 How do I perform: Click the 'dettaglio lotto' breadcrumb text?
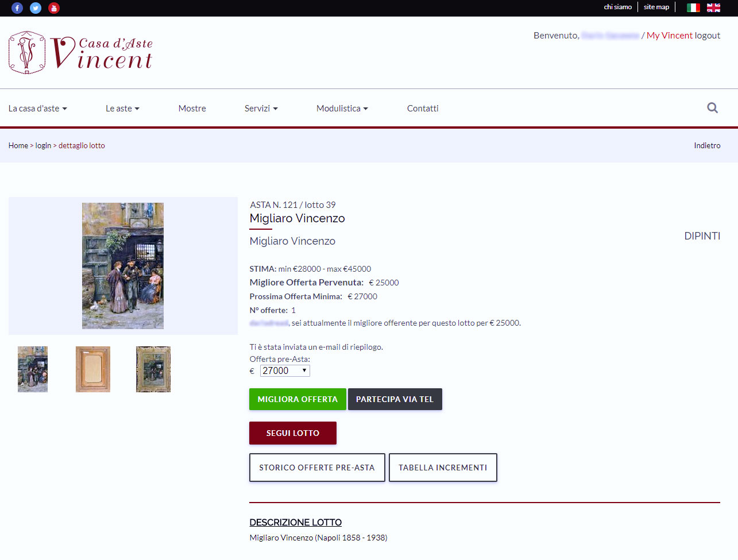coord(82,145)
